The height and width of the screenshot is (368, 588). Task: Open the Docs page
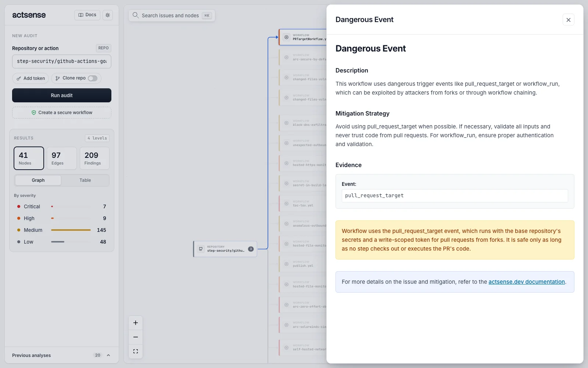coord(87,15)
